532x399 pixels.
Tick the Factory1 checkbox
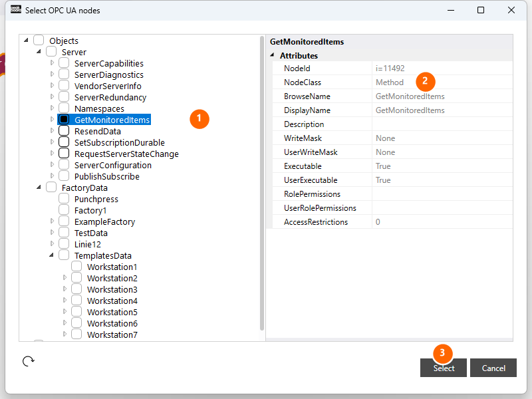[64, 210]
